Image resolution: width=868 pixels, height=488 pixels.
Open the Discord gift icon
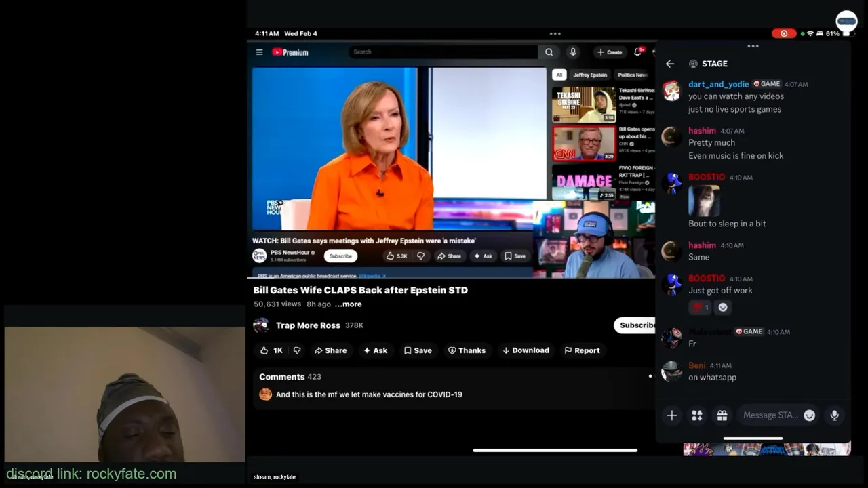722,415
